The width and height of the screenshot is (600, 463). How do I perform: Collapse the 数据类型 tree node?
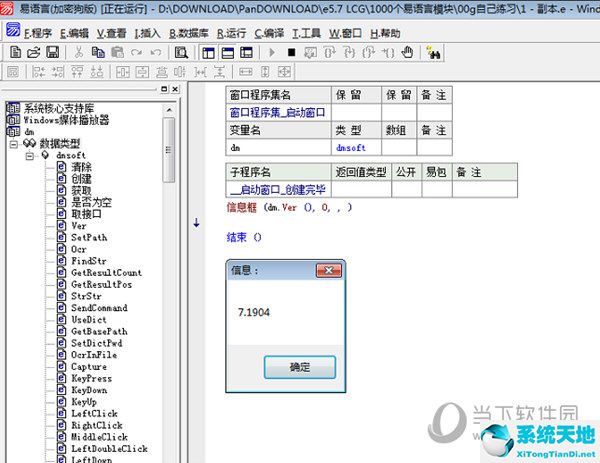[14, 144]
